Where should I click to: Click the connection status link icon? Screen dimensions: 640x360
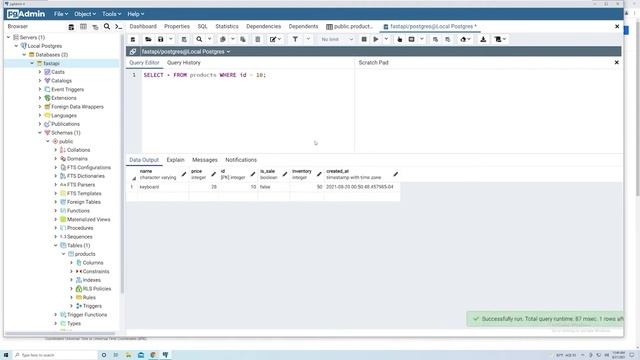point(133,51)
